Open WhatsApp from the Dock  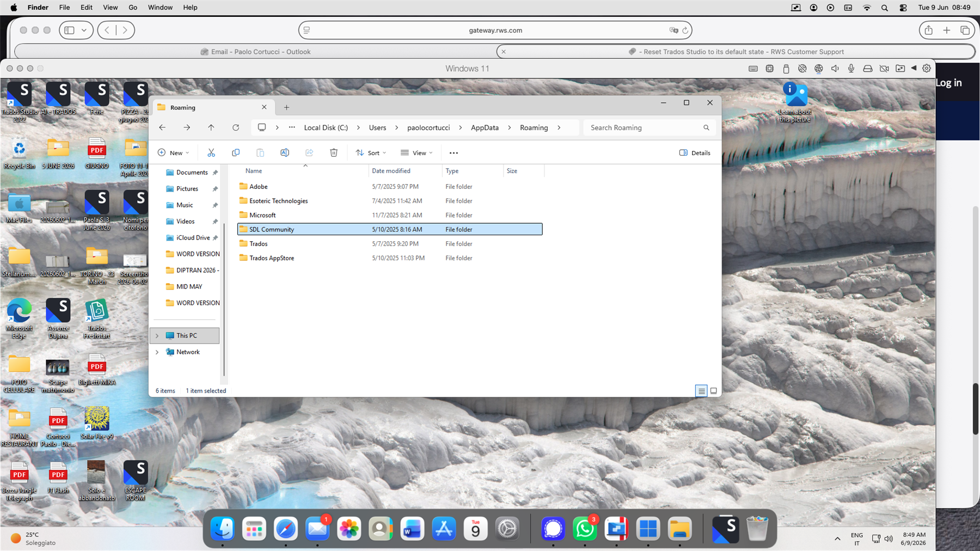click(x=585, y=528)
